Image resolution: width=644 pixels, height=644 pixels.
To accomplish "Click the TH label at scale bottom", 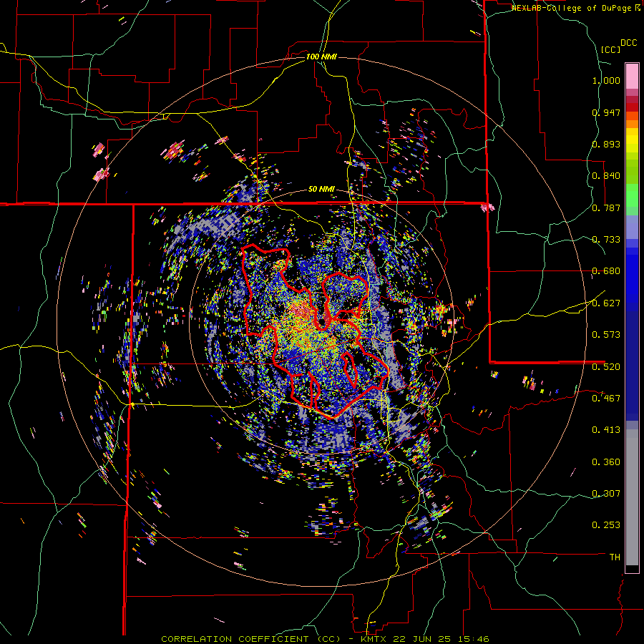I will [615, 557].
